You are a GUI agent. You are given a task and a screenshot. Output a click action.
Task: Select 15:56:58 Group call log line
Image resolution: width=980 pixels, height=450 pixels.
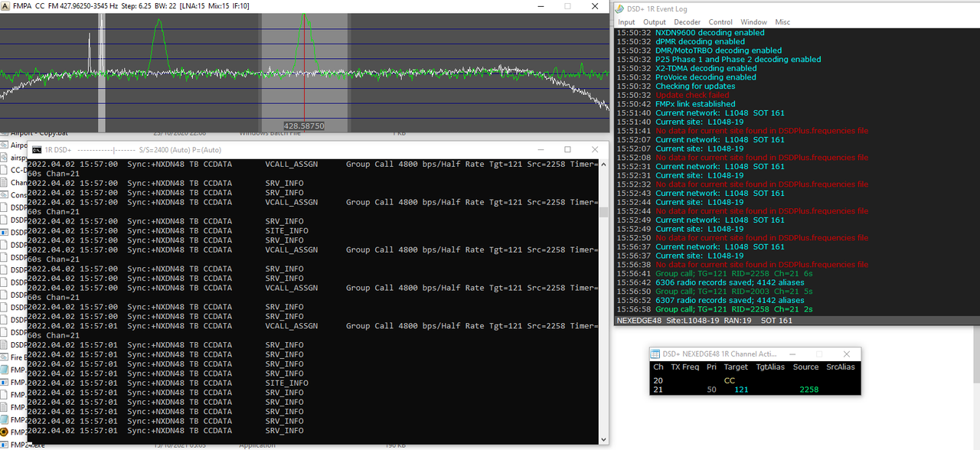tap(733, 309)
